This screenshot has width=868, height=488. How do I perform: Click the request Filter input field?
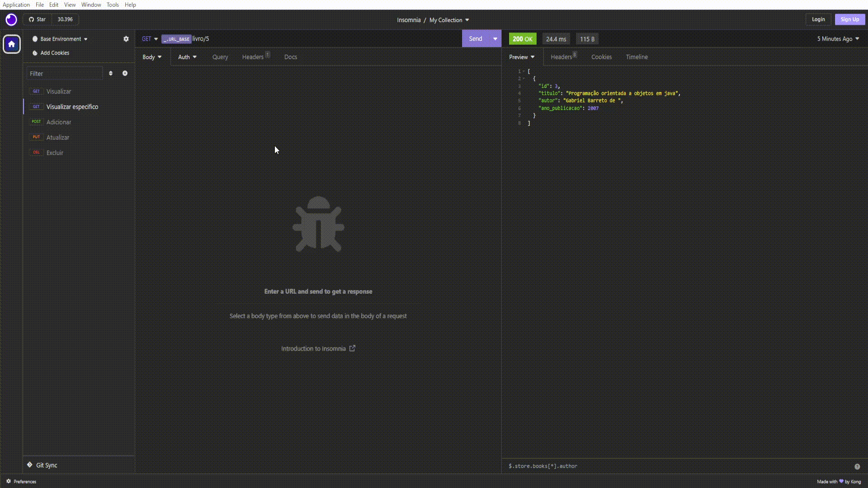point(65,73)
